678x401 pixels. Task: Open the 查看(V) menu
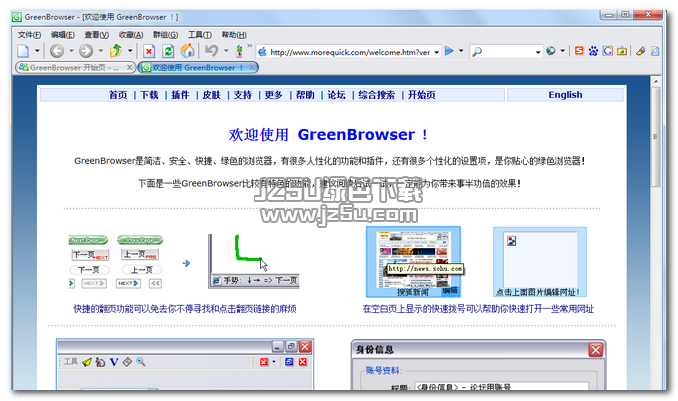[x=96, y=35]
